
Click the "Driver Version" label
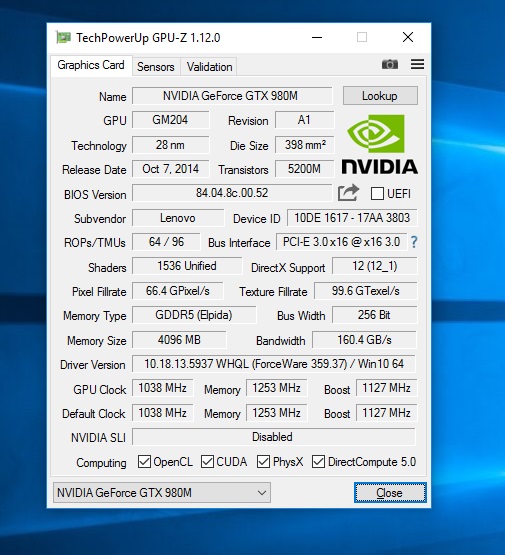[93, 365]
